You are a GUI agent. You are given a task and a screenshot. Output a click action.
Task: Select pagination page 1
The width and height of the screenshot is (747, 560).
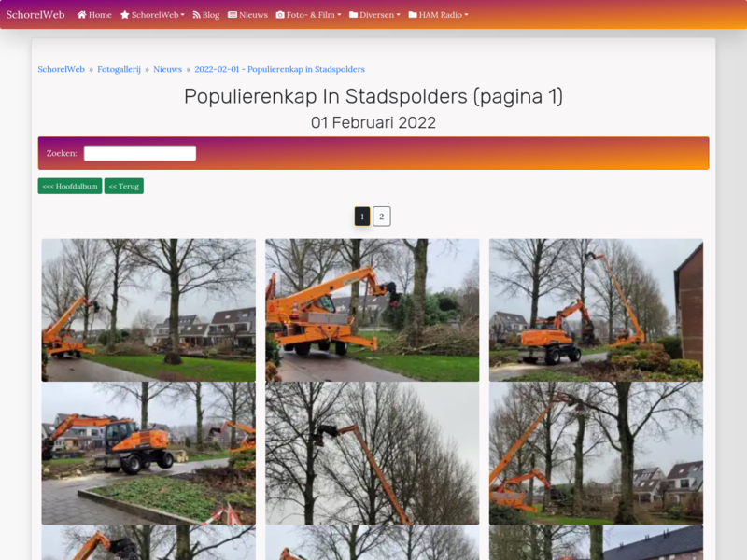pyautogui.click(x=362, y=217)
